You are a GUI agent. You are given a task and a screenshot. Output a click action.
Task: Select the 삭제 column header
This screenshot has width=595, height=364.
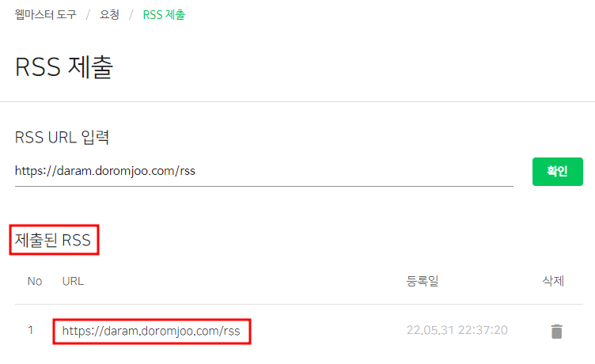553,281
